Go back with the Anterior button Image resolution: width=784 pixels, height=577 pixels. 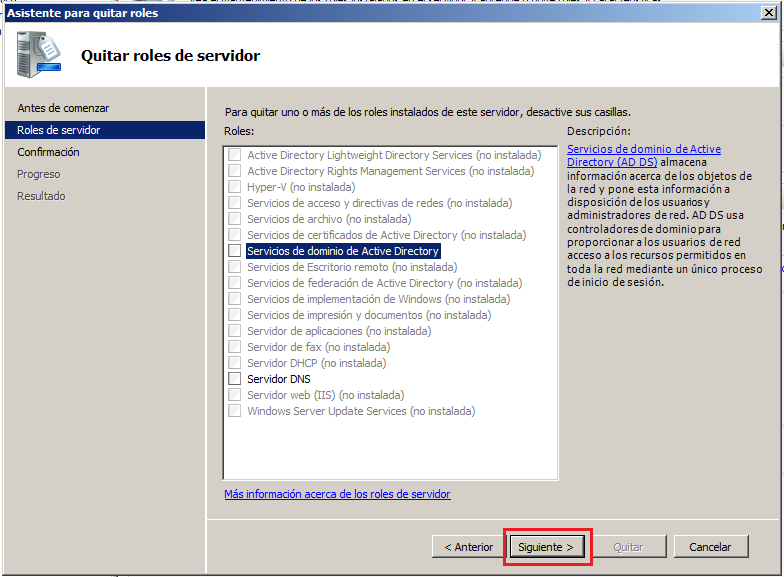tap(468, 547)
